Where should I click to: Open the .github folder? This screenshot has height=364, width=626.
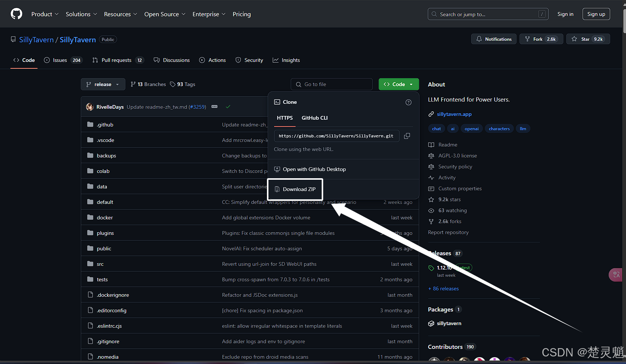[105, 125]
